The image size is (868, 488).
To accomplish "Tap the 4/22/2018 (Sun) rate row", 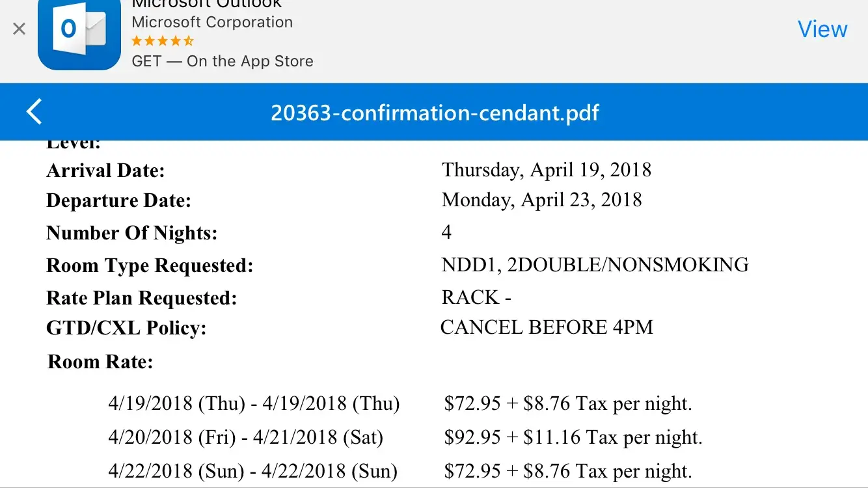I will click(252, 471).
